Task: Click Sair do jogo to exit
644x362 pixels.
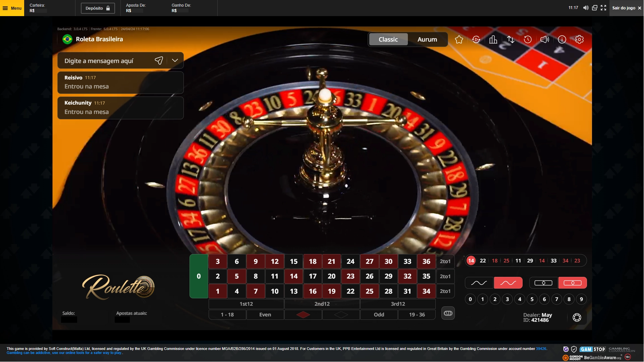Action: coord(627,8)
